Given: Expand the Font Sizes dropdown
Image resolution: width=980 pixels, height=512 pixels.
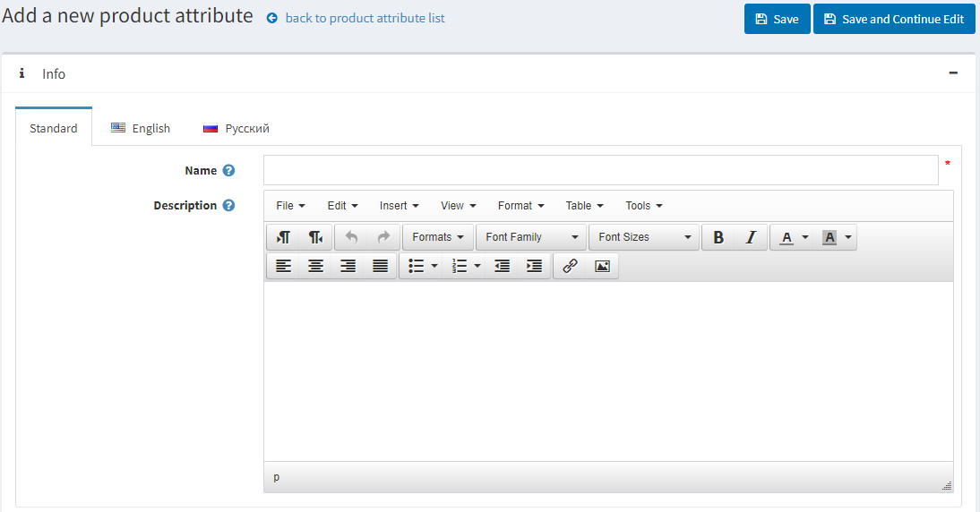Looking at the screenshot, I should [644, 237].
